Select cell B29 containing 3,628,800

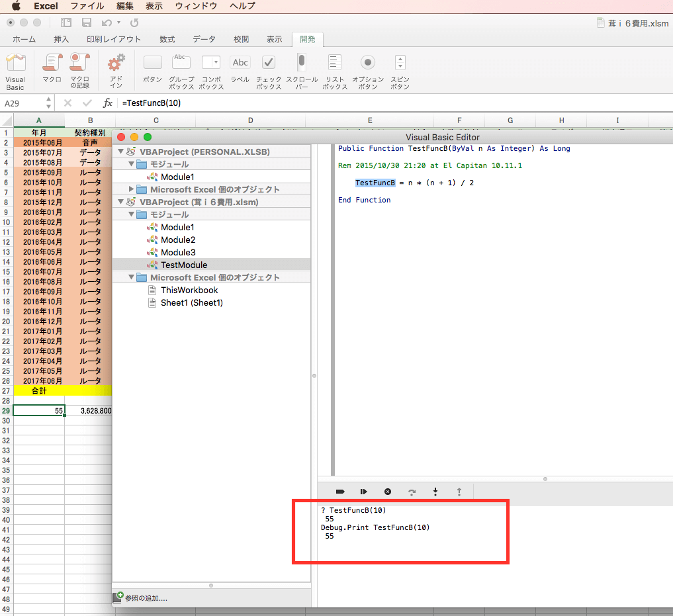89,411
